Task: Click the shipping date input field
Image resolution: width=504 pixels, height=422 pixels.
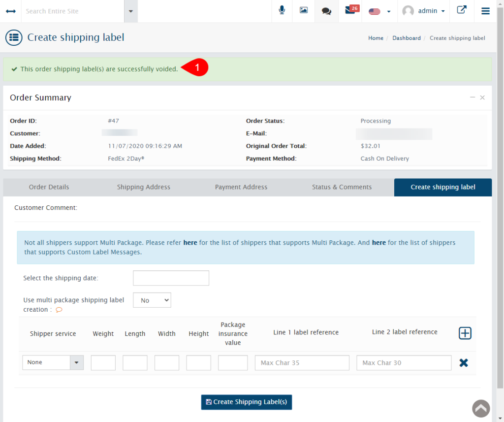Action: (171, 278)
